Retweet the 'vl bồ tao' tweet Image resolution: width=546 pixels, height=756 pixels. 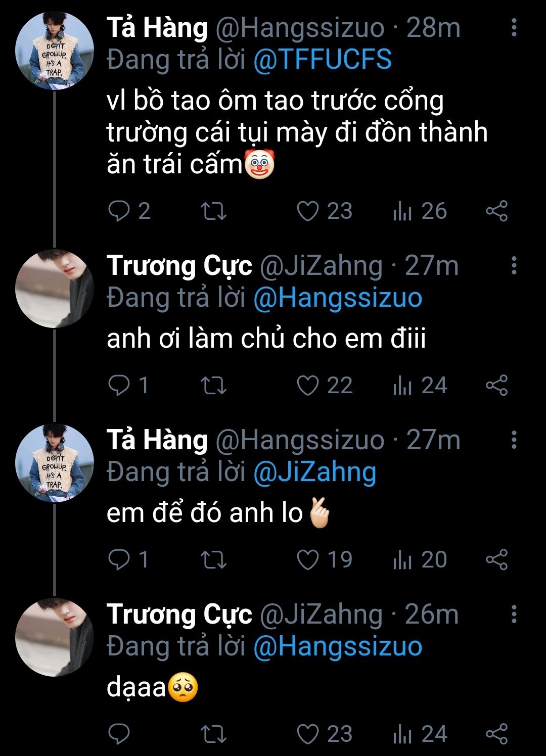213,211
